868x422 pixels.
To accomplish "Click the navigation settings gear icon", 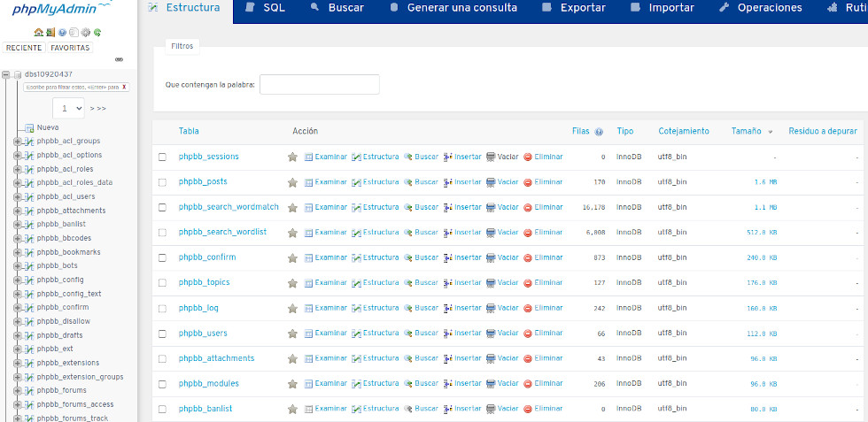I will click(x=86, y=33).
